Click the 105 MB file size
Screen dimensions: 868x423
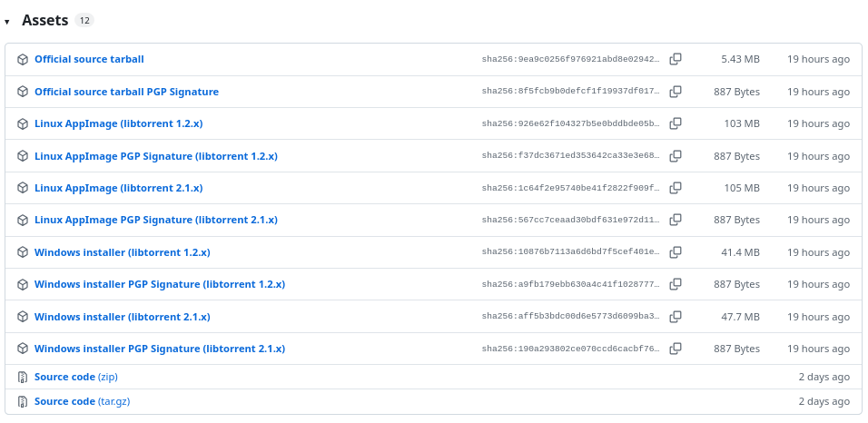[x=742, y=188]
